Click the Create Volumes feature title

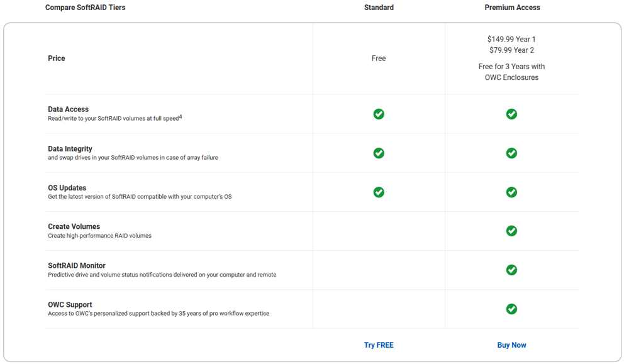(74, 226)
